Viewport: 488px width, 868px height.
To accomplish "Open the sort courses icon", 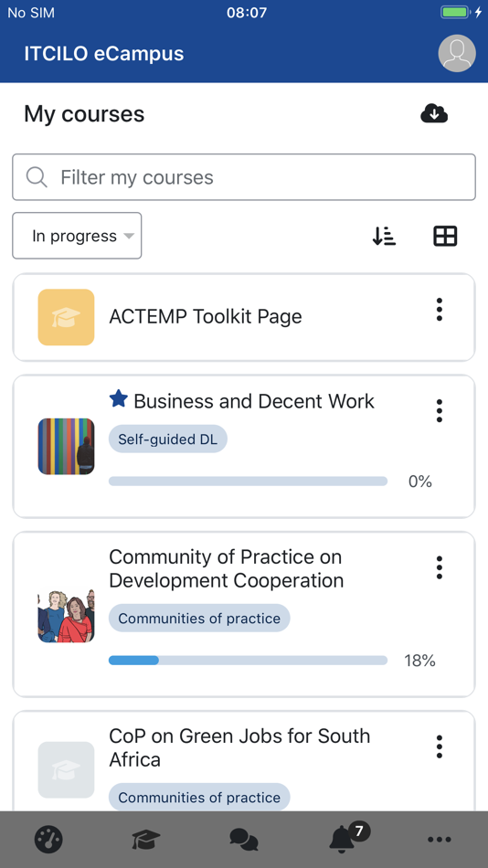I will point(384,236).
